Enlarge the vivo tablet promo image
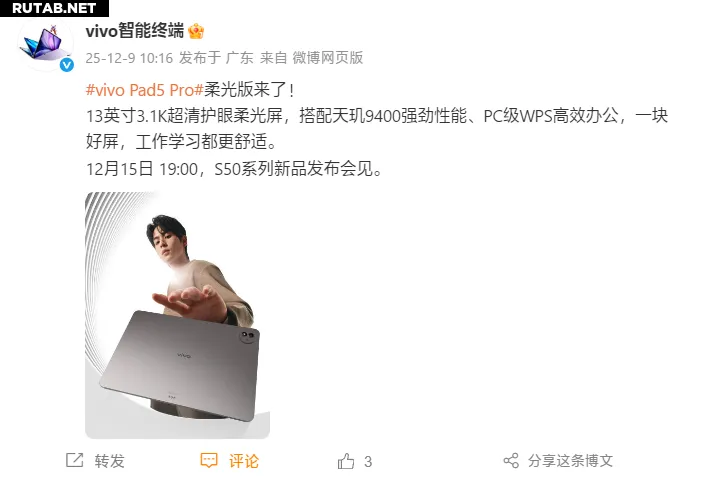This screenshot has width=702, height=483. 177,315
